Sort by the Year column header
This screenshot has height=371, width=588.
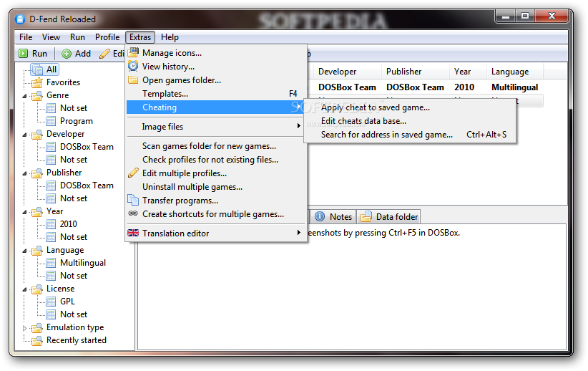(468, 72)
